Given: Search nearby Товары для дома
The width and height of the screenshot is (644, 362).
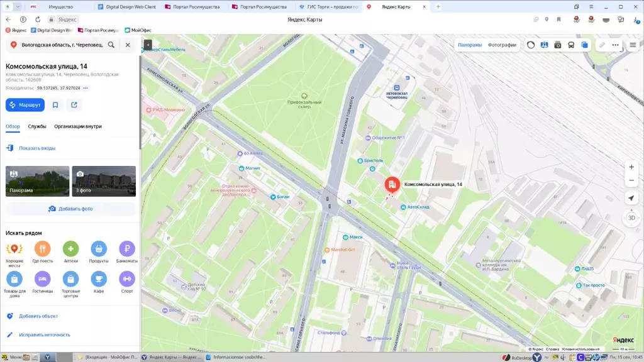Looking at the screenshot, I should 14,285.
